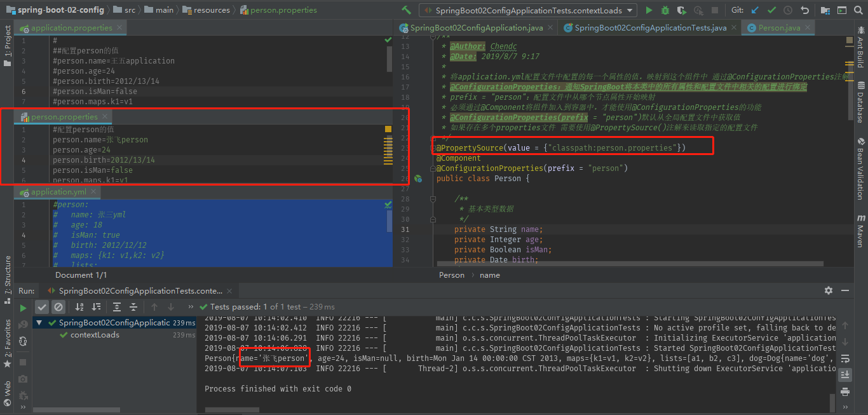Select the application.yml editor tab

point(58,191)
